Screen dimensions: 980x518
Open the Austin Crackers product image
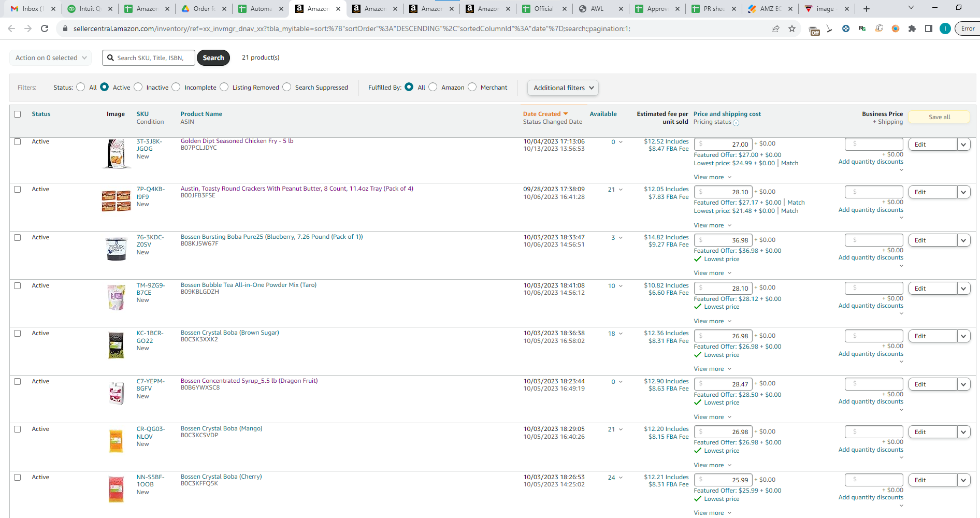pyautogui.click(x=116, y=201)
